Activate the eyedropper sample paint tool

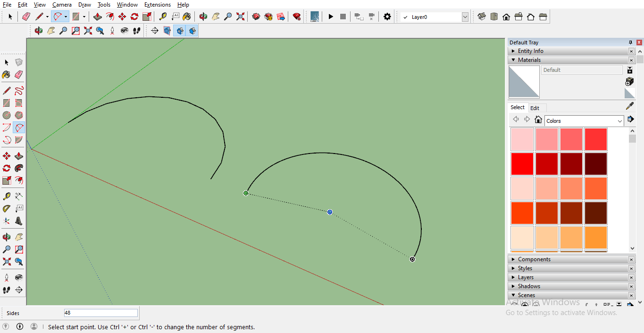click(x=629, y=106)
